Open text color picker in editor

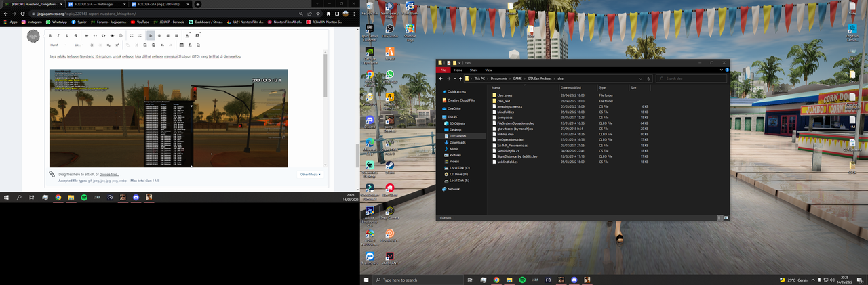[x=187, y=36]
